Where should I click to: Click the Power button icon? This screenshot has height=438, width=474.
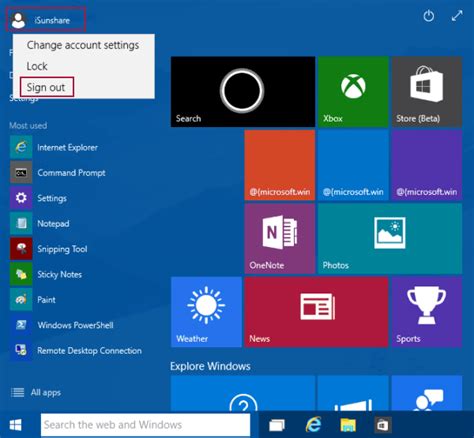(429, 16)
